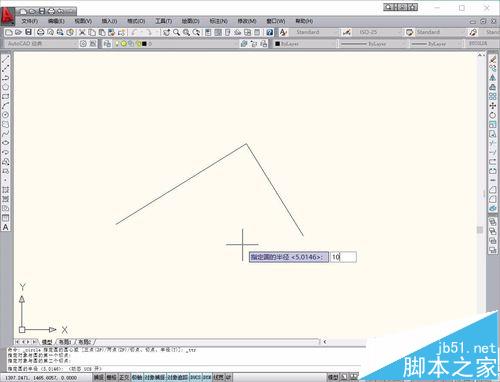Switch to the Layout2 (布局2) tab
The width and height of the screenshot is (500, 382).
[x=84, y=342]
